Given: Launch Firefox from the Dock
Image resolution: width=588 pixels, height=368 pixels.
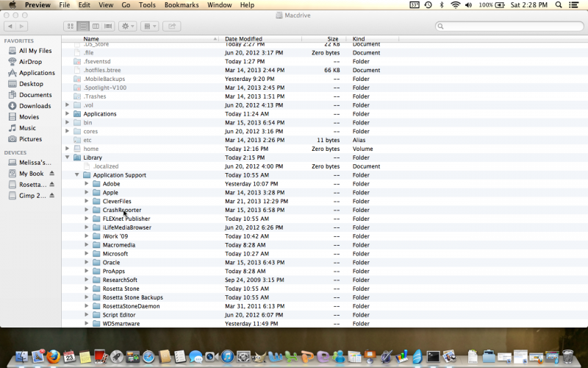Looking at the screenshot, I should pos(53,356).
